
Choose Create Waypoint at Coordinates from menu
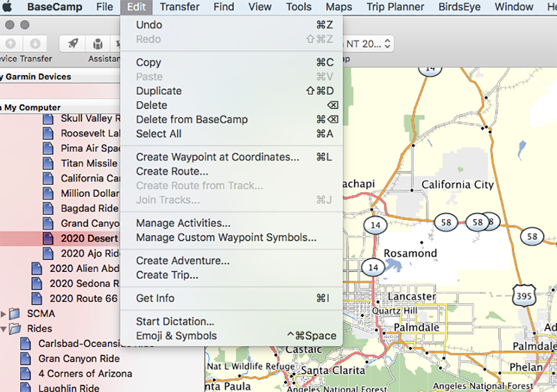[x=217, y=157]
